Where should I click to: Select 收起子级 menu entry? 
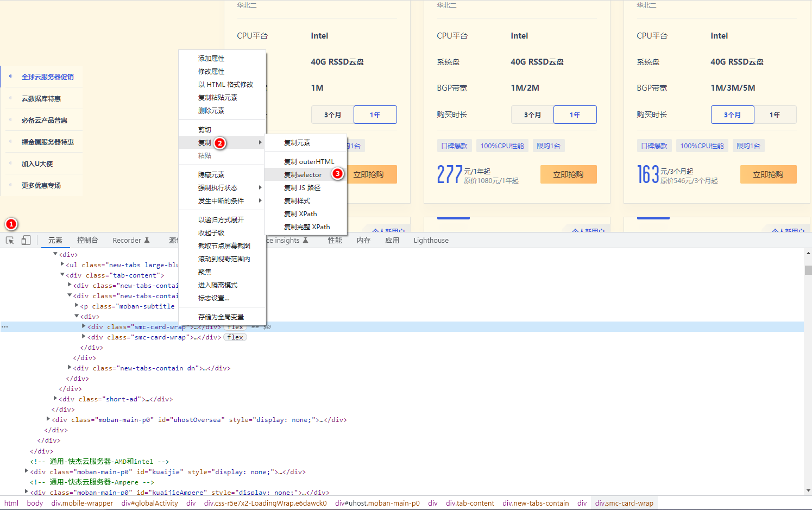click(x=222, y=233)
